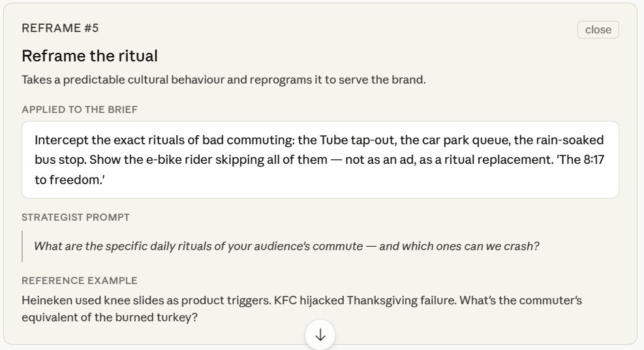Click the REFERENCE EXAMPLE section label
The width and height of the screenshot is (644, 350).
coord(80,281)
